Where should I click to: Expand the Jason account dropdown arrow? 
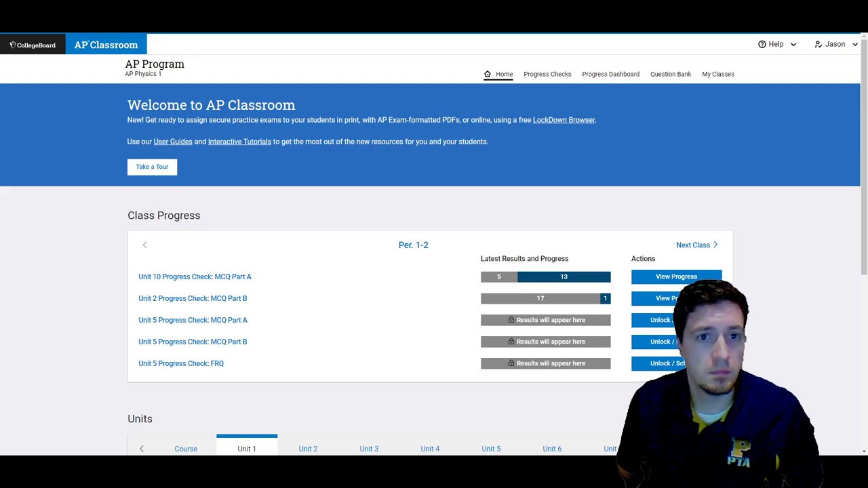(x=854, y=45)
